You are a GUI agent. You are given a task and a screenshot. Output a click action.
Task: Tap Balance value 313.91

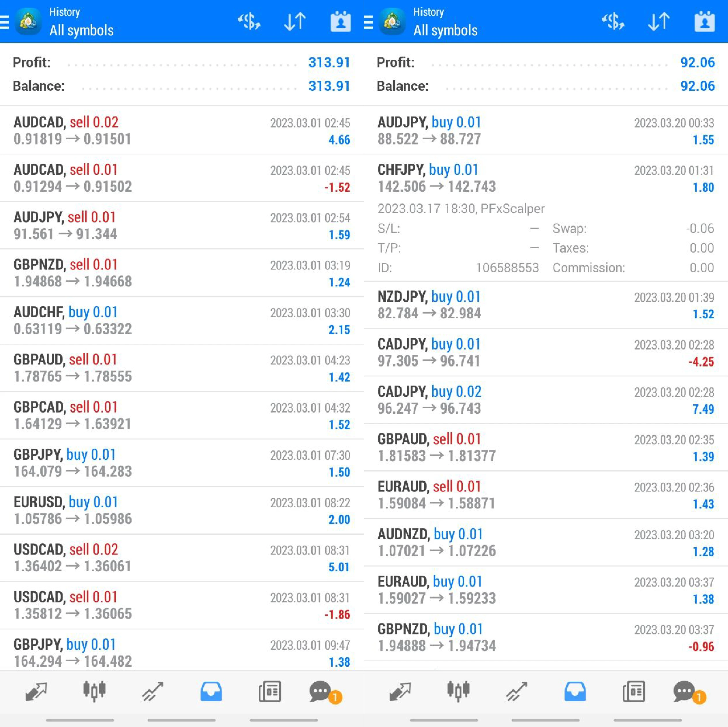329,86
